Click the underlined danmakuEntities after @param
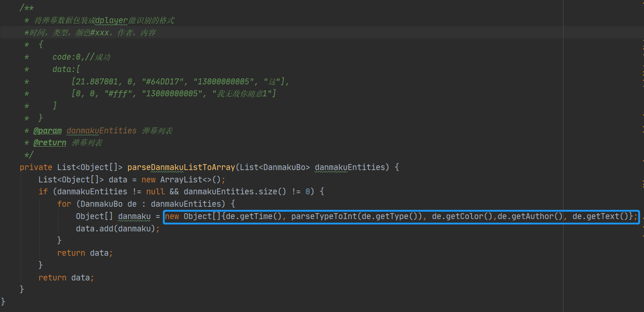The height and width of the screenshot is (312, 644). [101, 130]
